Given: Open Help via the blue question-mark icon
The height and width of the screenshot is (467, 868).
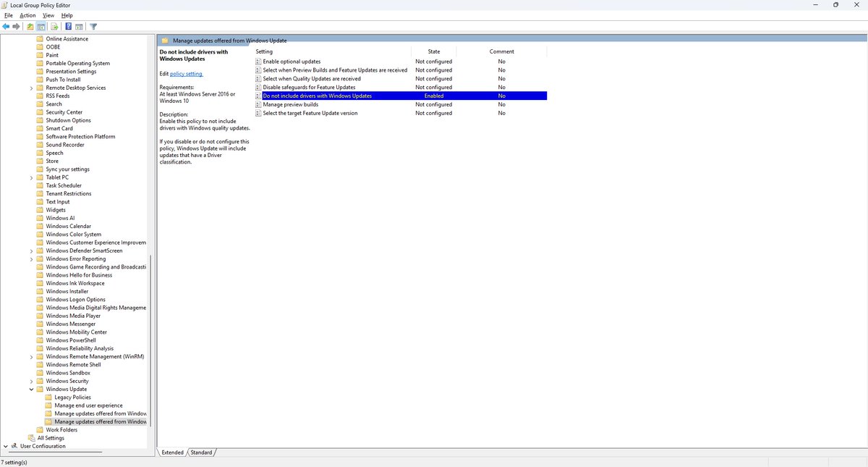Looking at the screenshot, I should pos(68,27).
